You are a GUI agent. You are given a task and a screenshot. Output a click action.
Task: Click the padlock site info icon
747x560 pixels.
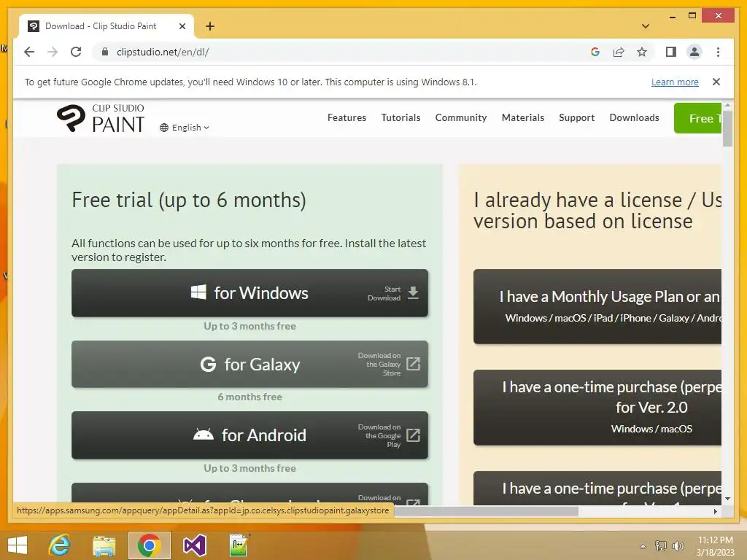coord(105,52)
